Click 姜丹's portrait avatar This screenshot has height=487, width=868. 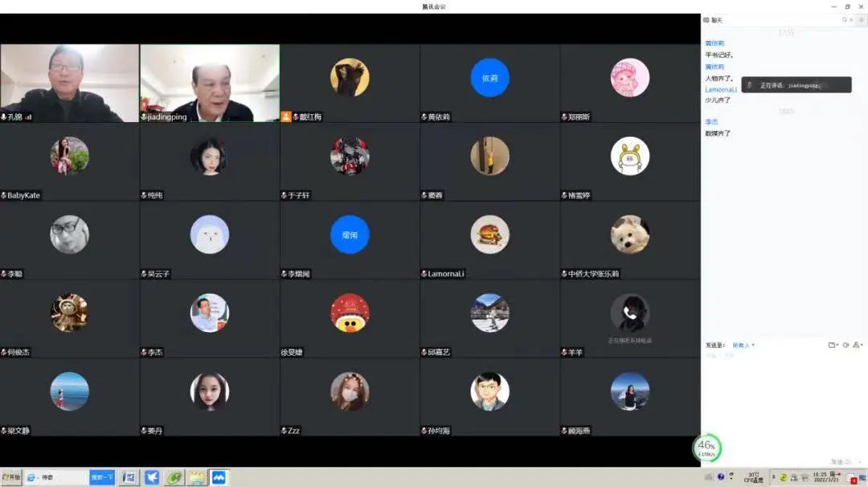(x=210, y=391)
